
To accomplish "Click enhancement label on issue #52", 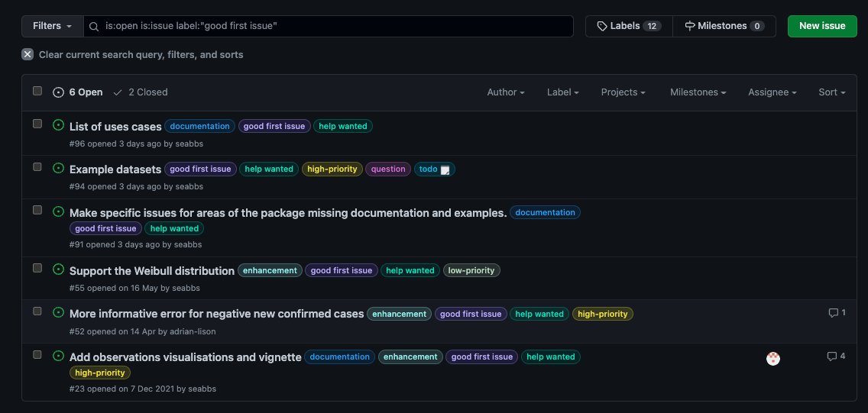I will point(399,314).
